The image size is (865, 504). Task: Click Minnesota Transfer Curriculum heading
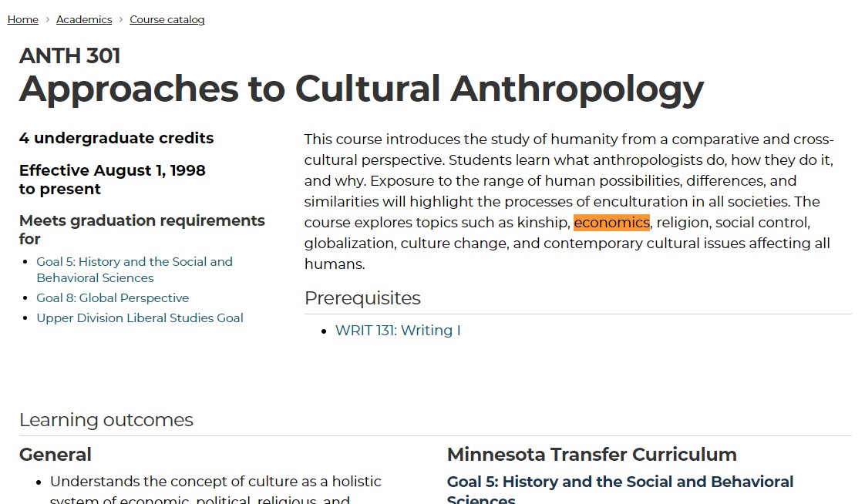point(591,454)
